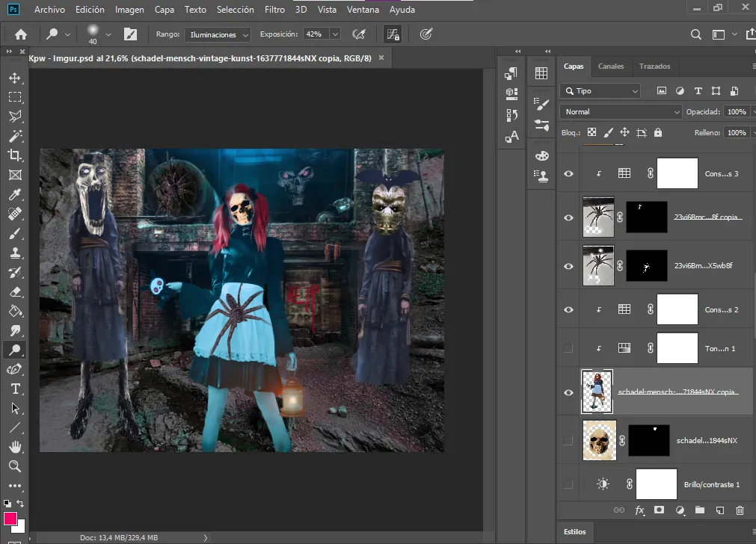
Task: Open the Selección menu
Action: tap(236, 10)
